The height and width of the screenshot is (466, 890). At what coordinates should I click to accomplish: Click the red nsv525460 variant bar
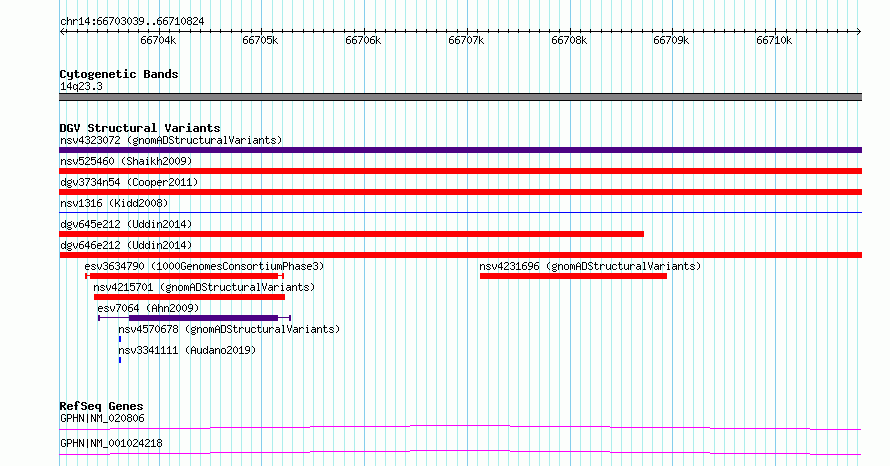460,171
